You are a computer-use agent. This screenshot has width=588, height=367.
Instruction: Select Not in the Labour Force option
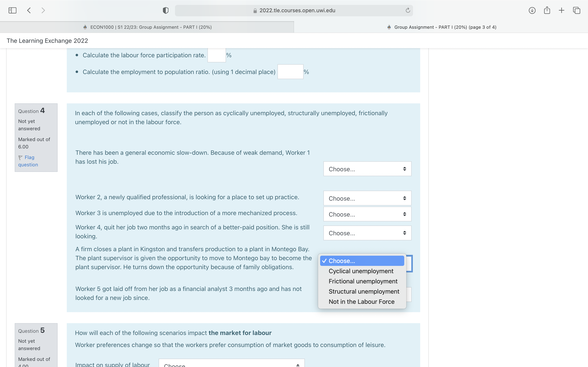point(361,302)
